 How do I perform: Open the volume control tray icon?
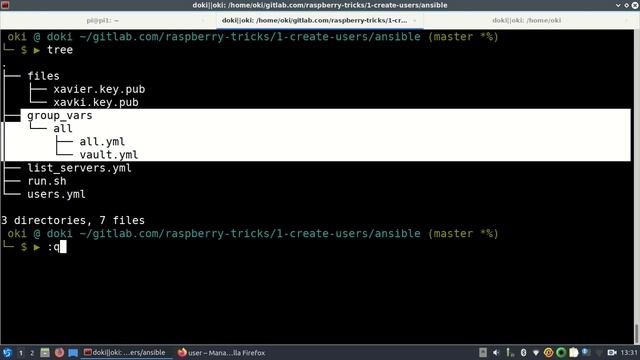point(496,353)
